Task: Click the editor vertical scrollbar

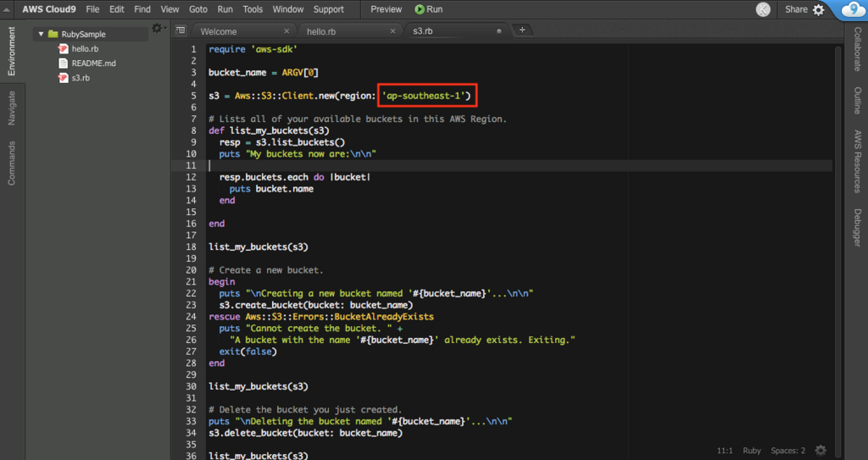Action: coord(837,252)
